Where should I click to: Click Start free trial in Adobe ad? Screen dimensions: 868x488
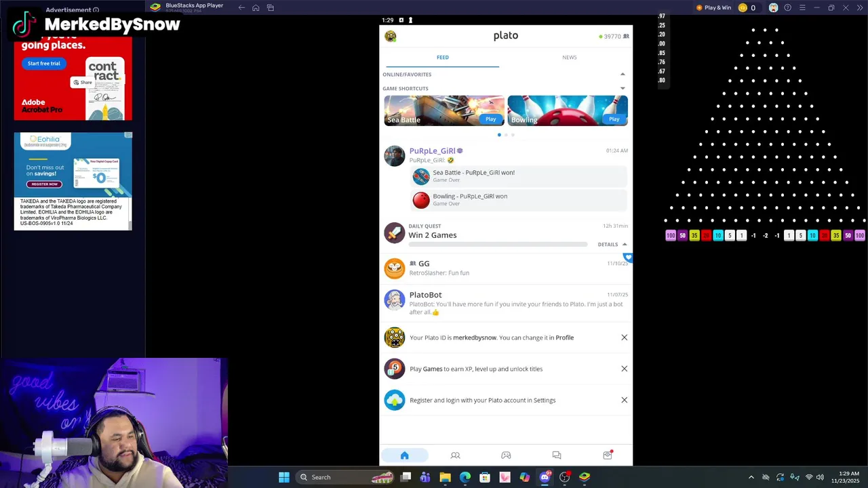44,63
